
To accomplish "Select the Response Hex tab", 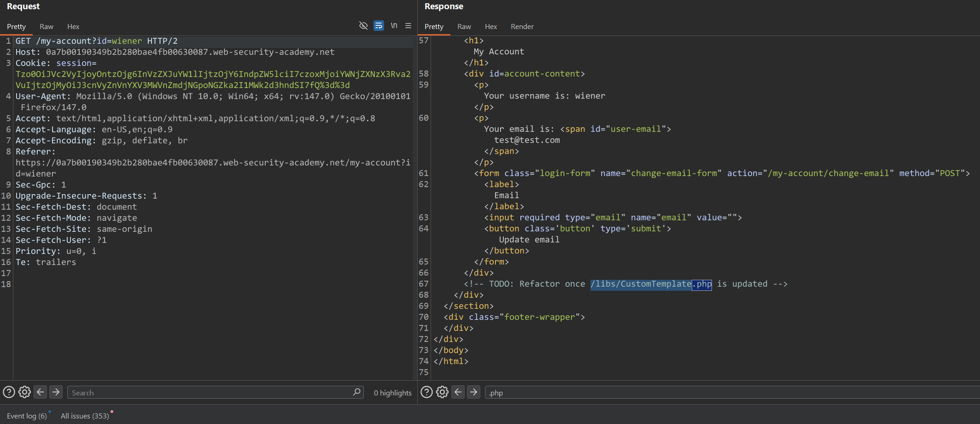I will pos(490,27).
